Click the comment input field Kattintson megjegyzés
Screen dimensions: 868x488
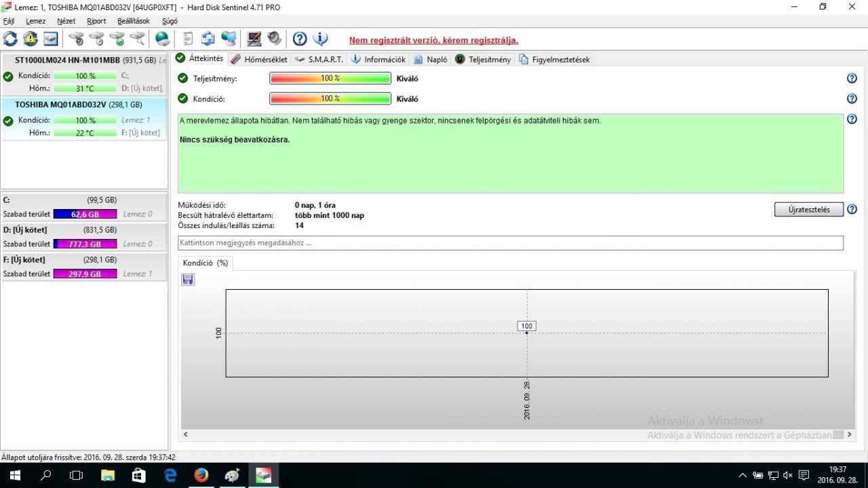pyautogui.click(x=511, y=243)
